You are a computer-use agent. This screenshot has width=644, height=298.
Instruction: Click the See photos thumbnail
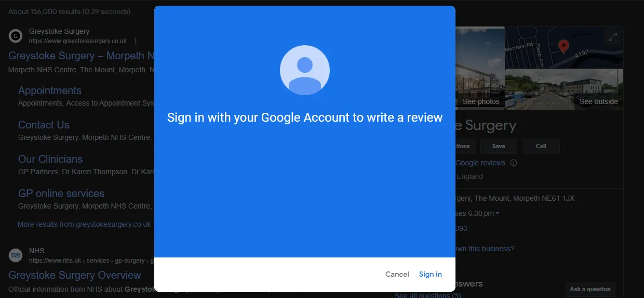click(480, 68)
